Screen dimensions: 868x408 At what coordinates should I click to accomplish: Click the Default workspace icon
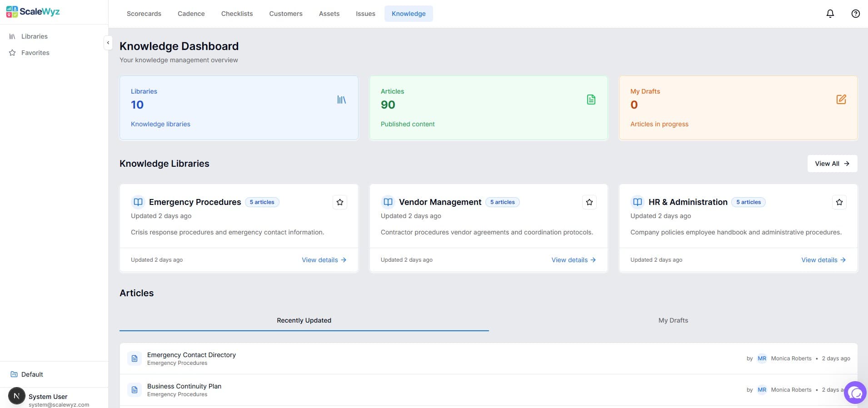click(x=14, y=374)
